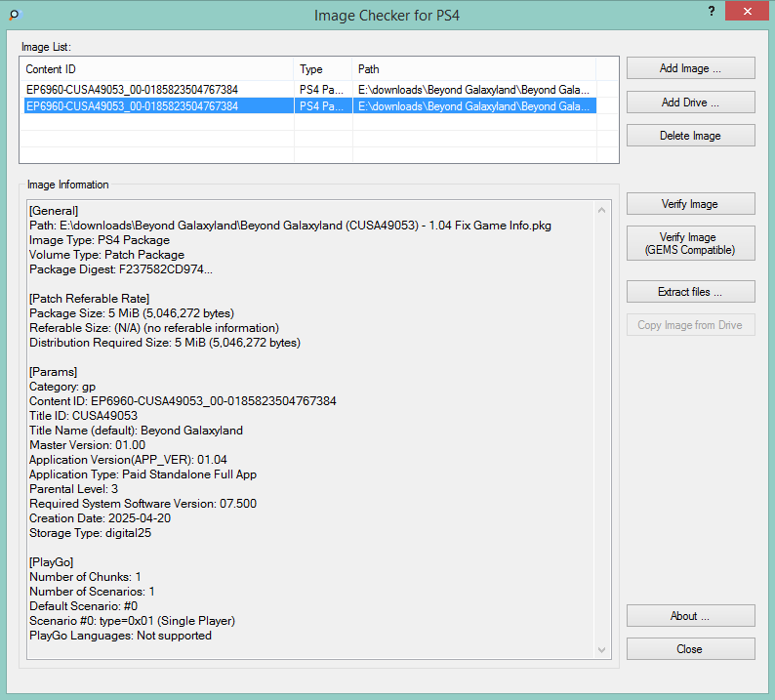Image resolution: width=775 pixels, height=700 pixels.
Task: Select the first non-highlighted image list row
Action: (x=309, y=90)
